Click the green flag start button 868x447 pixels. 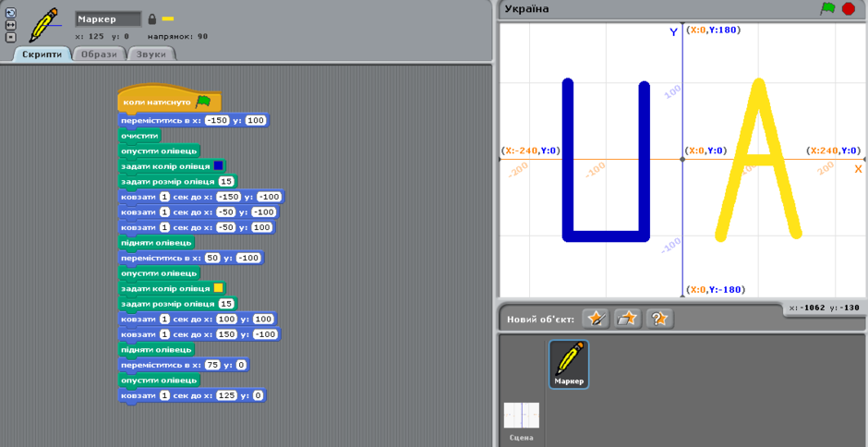[827, 9]
